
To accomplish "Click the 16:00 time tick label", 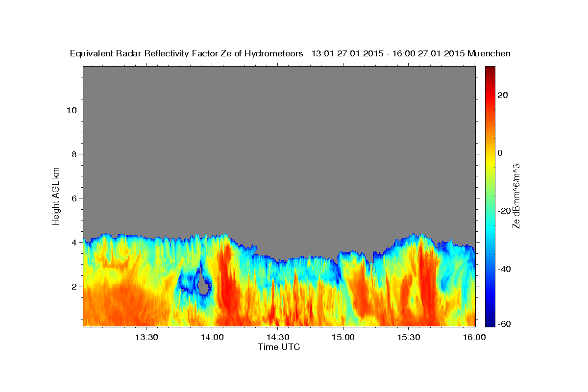I will 474,337.
